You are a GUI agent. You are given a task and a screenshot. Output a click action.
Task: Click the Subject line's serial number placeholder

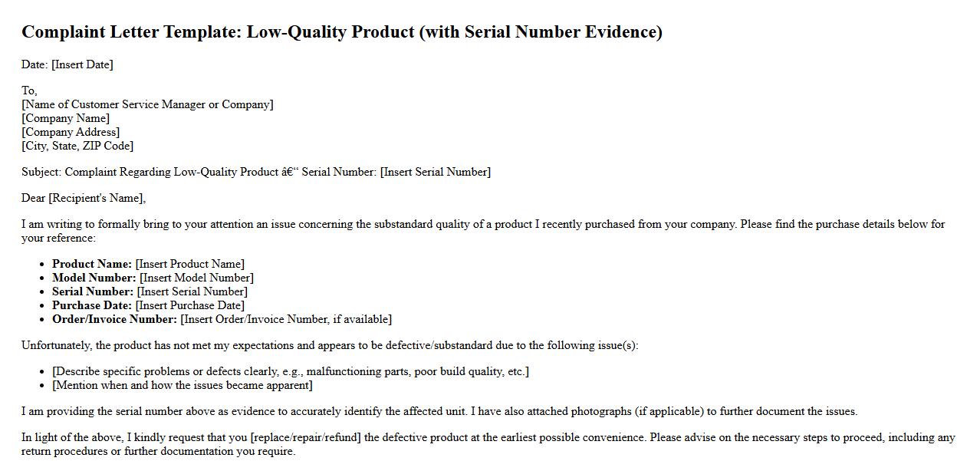point(435,172)
